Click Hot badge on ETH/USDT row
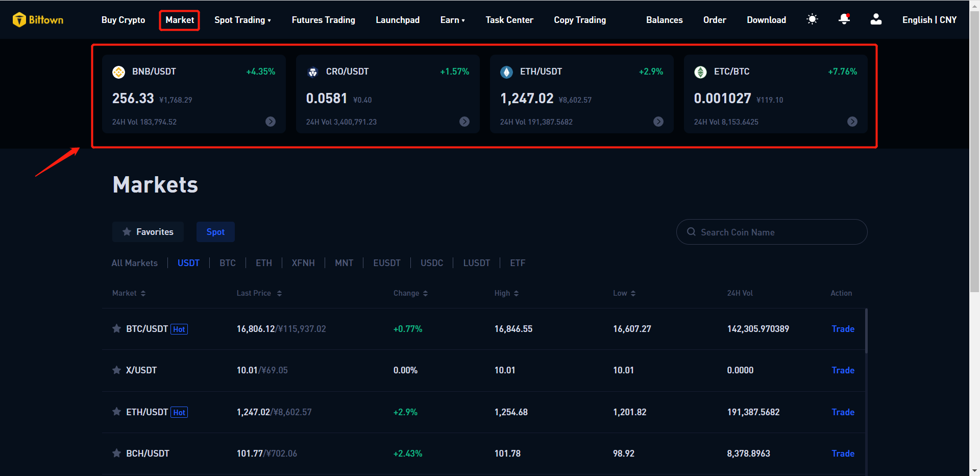Image resolution: width=980 pixels, height=476 pixels. pos(179,412)
